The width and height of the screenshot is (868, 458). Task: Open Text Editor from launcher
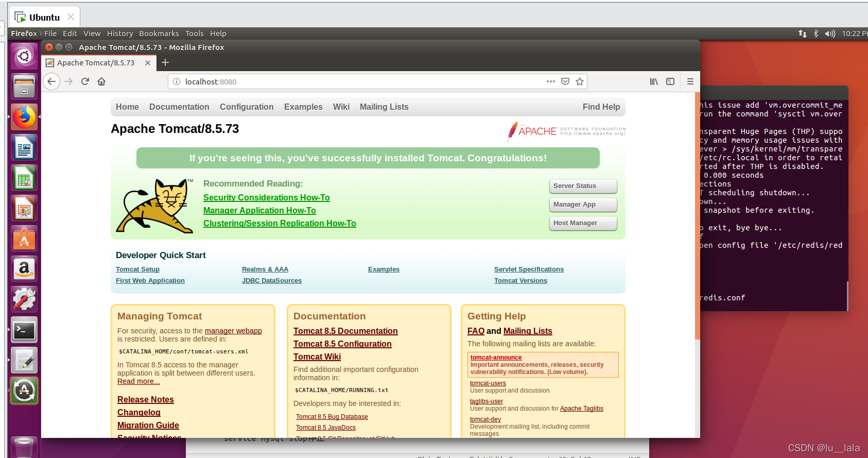24,361
